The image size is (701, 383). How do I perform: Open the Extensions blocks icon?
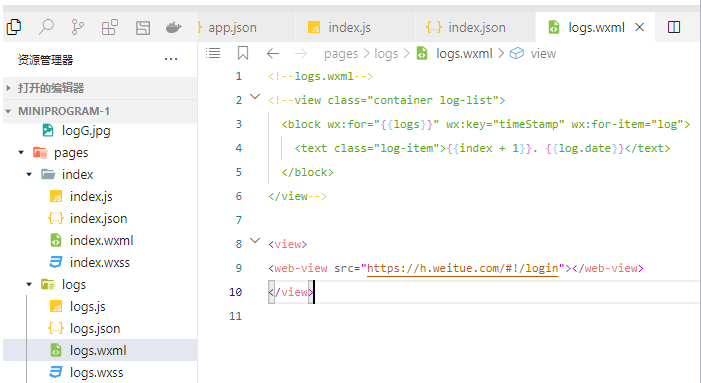pyautogui.click(x=110, y=27)
